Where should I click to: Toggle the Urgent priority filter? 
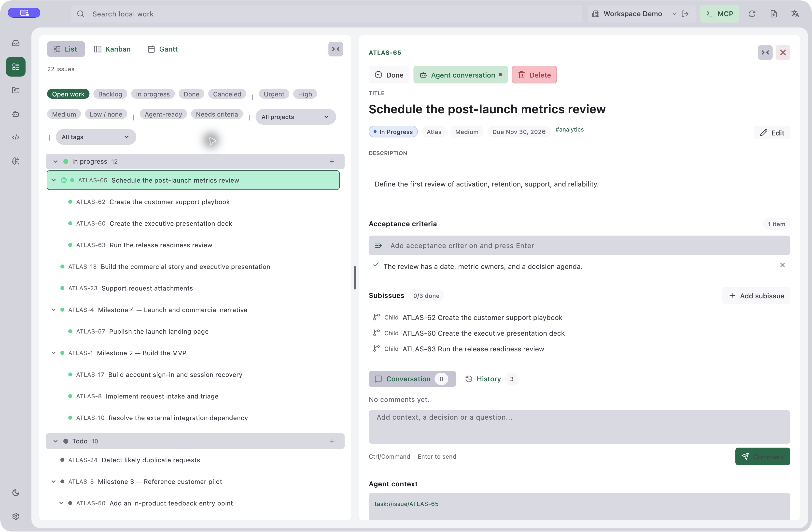coord(274,94)
